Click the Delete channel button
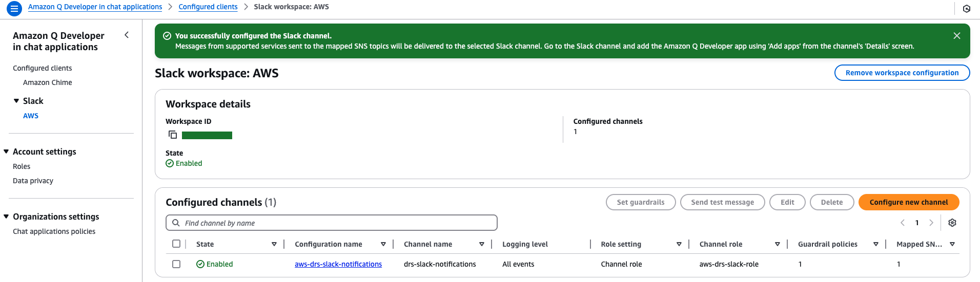The width and height of the screenshot is (980, 282). (x=832, y=202)
